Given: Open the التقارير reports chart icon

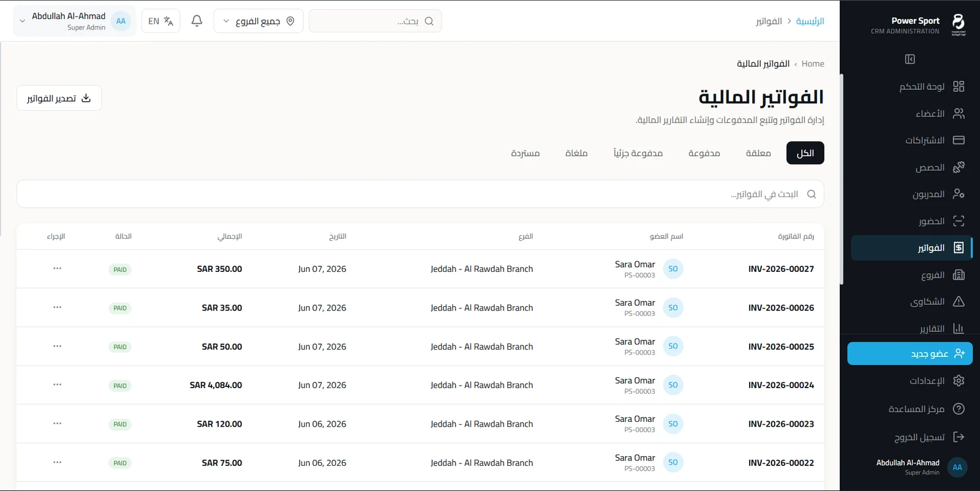Looking at the screenshot, I should 959,329.
